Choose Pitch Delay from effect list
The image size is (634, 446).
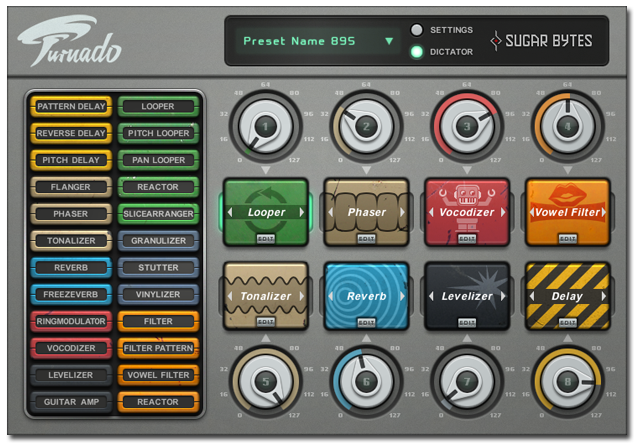pyautogui.click(x=71, y=160)
